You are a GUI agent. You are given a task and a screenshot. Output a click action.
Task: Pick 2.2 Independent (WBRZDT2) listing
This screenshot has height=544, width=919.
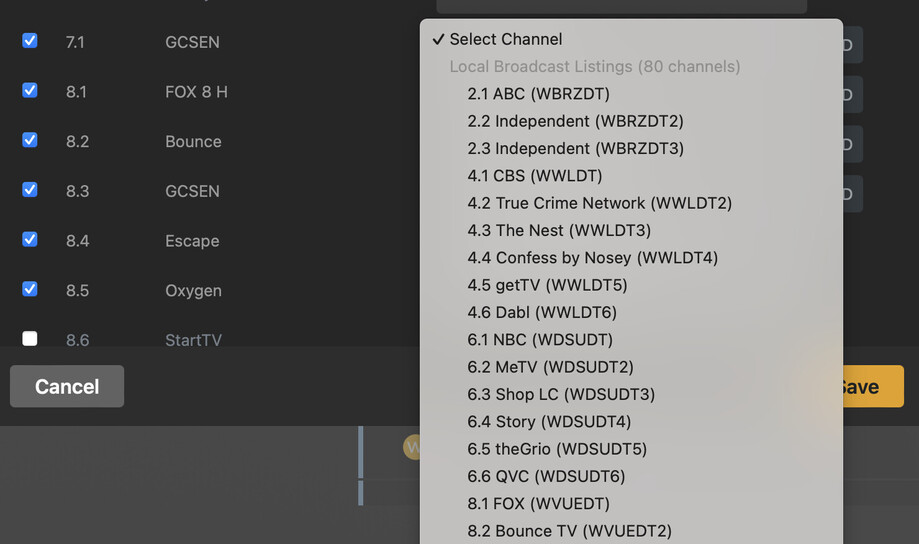(575, 121)
